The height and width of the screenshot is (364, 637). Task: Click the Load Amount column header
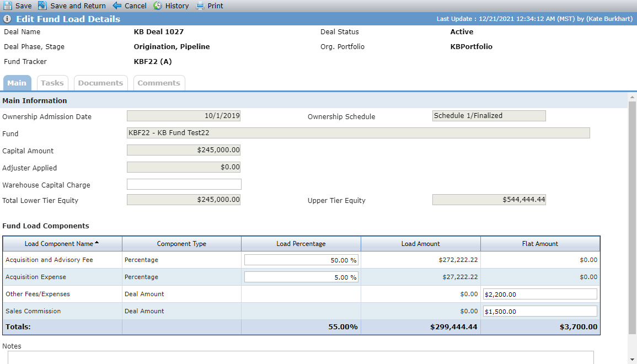pos(420,244)
